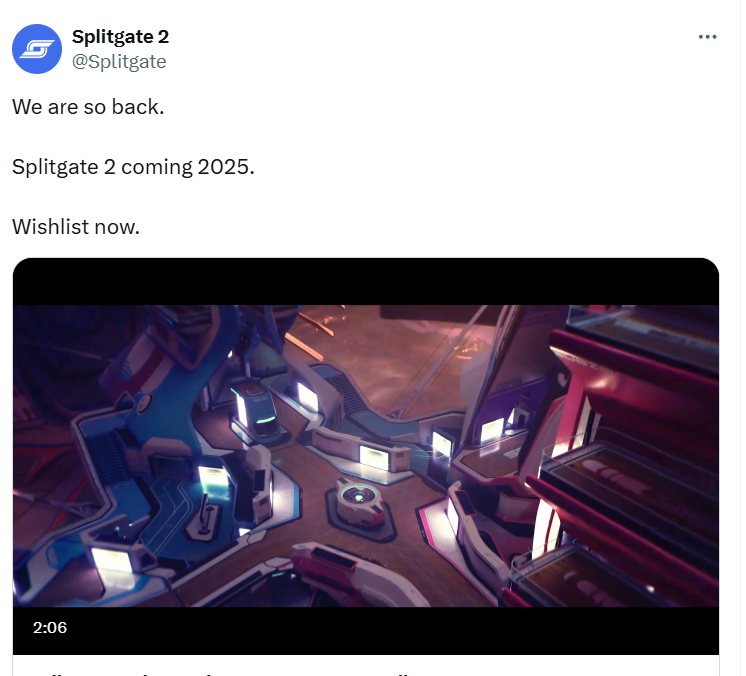Click the Splitgate 2 display name

pyautogui.click(x=120, y=37)
